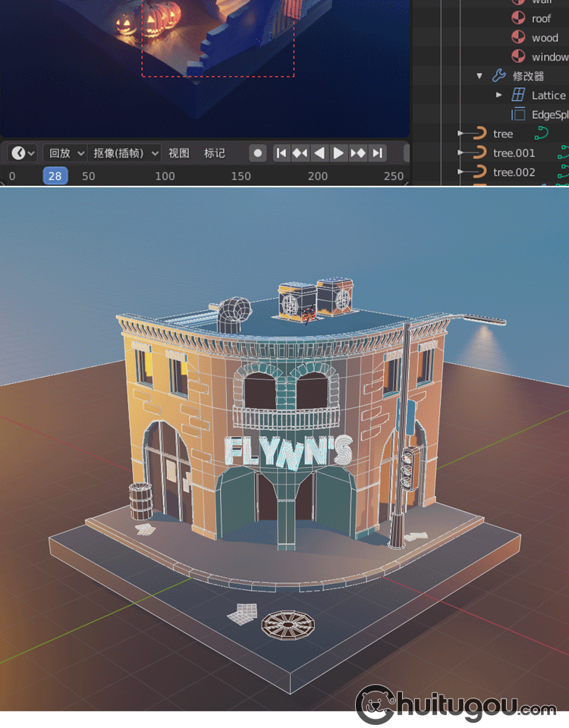Screen dimensions: 569x728
Task: Open the 视图 view menu
Action: [178, 153]
